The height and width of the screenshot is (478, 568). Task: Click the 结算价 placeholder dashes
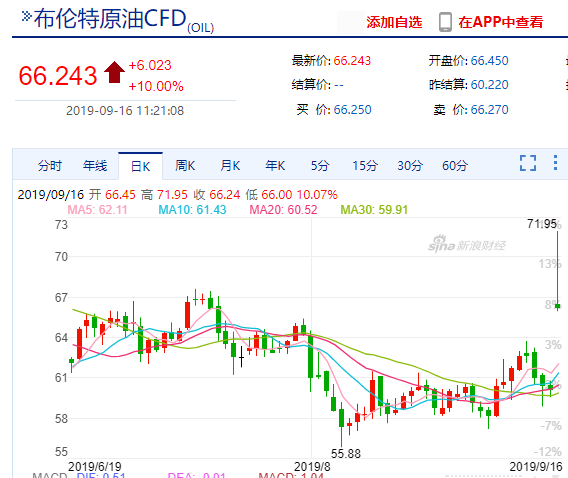(339, 85)
